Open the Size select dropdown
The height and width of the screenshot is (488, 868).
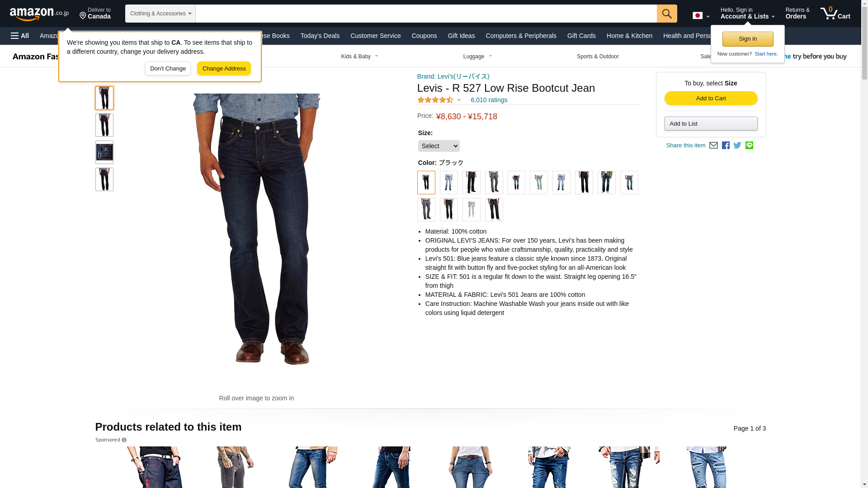[x=439, y=146]
